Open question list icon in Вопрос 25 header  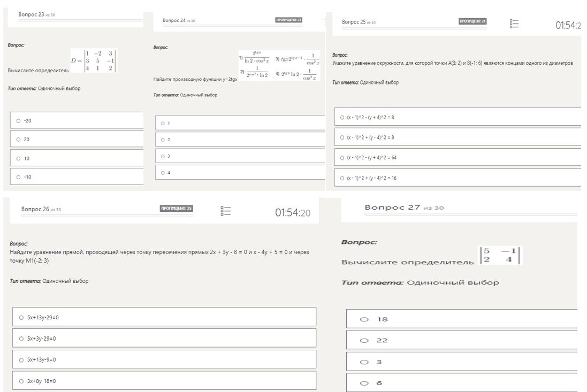pyautogui.click(x=514, y=23)
